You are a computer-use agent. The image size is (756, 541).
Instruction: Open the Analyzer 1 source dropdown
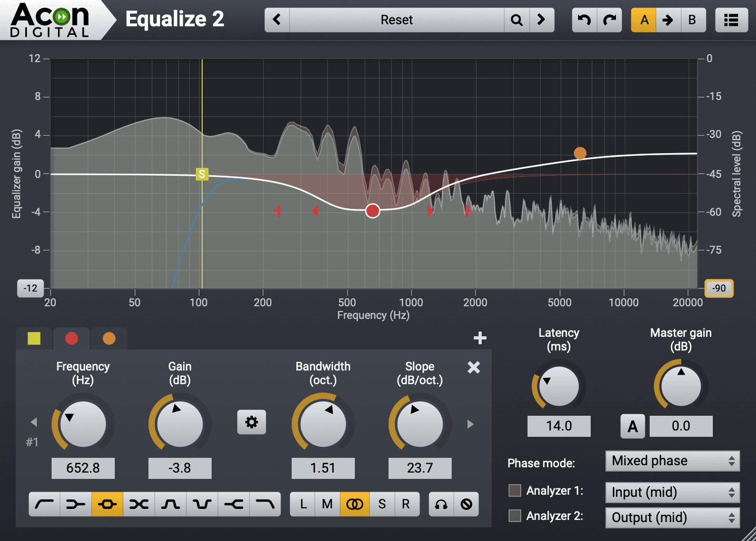point(672,492)
